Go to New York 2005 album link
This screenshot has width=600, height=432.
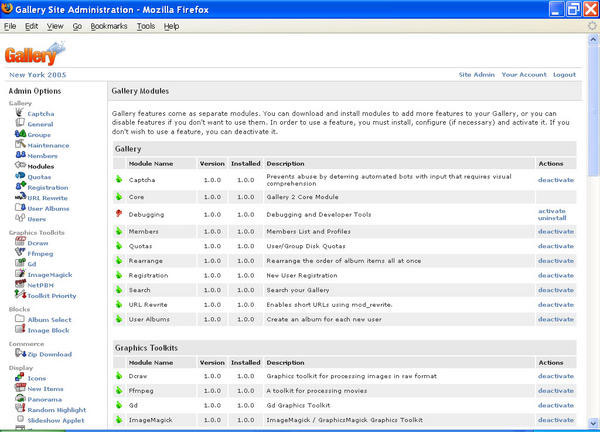pyautogui.click(x=38, y=75)
